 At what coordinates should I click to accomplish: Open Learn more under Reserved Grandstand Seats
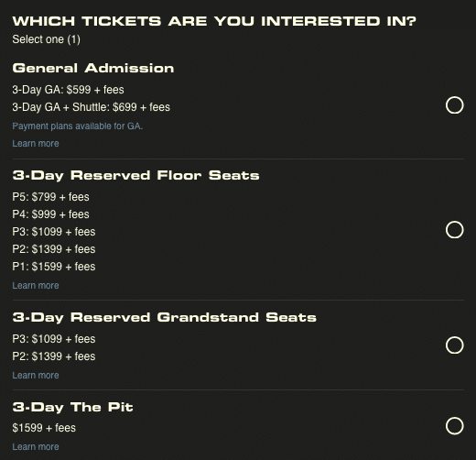pyautogui.click(x=36, y=376)
